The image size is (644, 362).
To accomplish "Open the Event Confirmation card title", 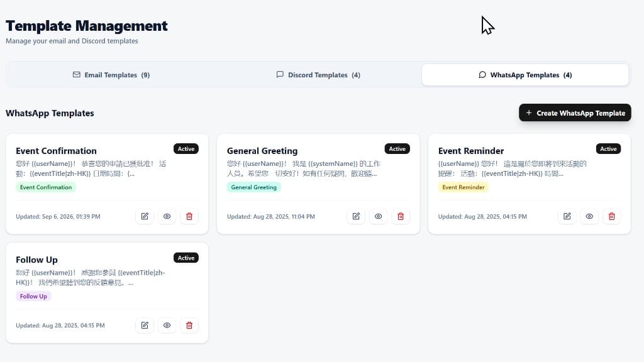I will (x=56, y=151).
